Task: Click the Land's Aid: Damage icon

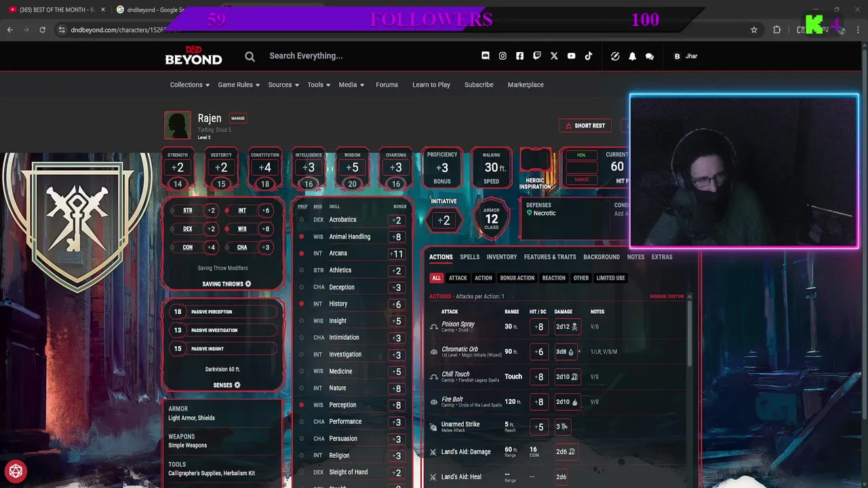Action: 433,452
